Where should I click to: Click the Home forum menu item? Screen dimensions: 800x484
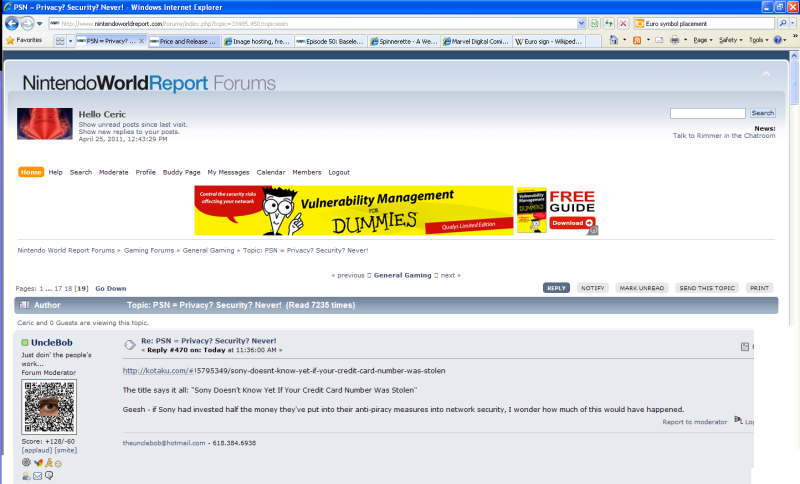(31, 172)
